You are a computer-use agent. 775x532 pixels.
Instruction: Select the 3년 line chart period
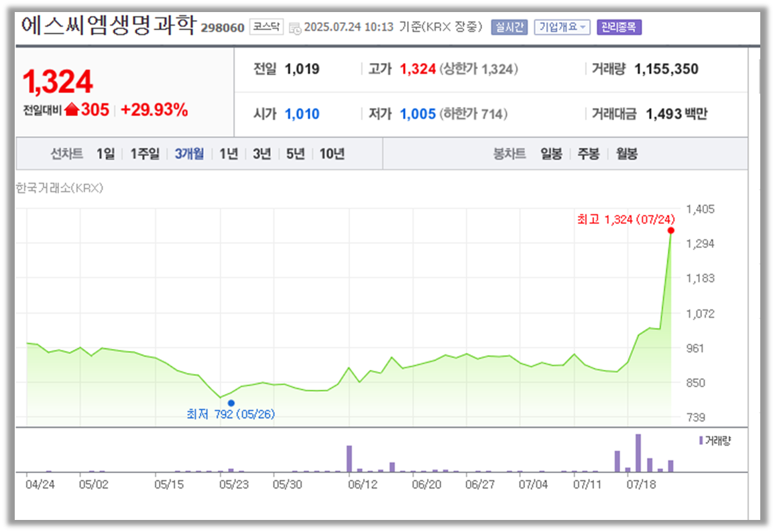(262, 153)
